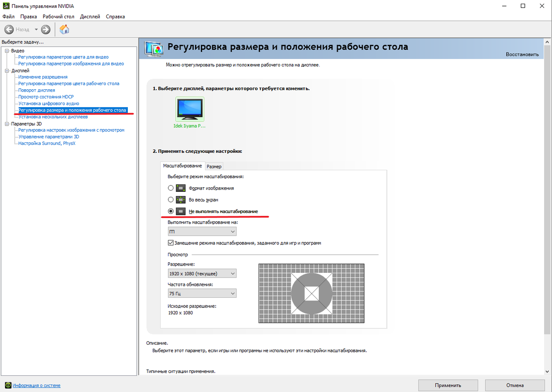Open Выполнить масштабирование на dropdown
The height and width of the screenshot is (392, 552).
click(x=202, y=231)
